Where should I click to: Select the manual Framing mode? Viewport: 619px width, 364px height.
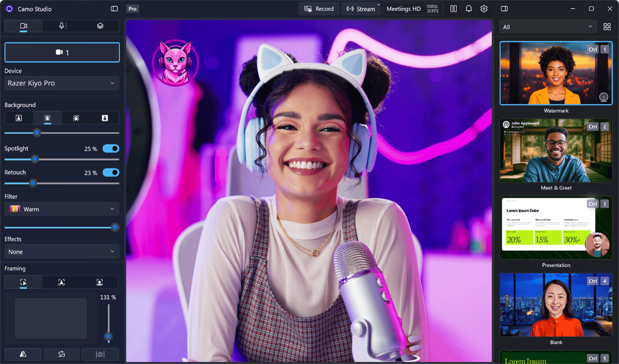pyautogui.click(x=23, y=282)
